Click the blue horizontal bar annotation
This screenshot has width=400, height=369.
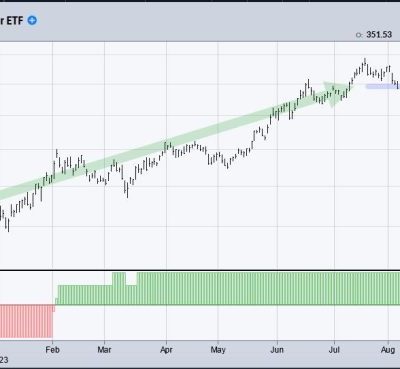[382, 86]
